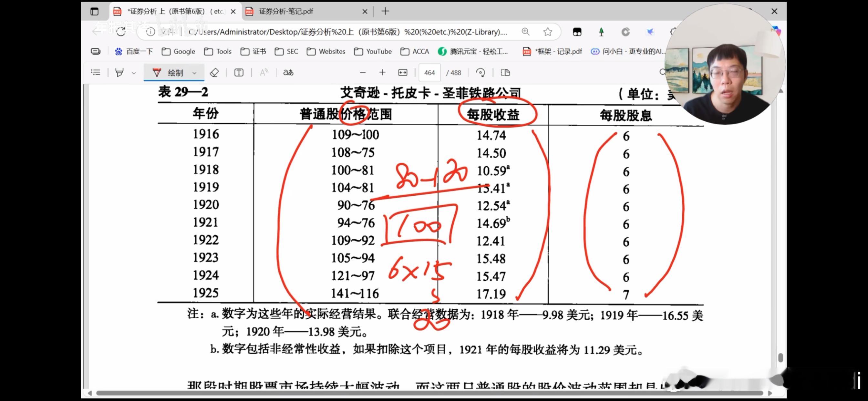Open the table of contents panel
Screen dimensions: 868x401
coord(96,72)
